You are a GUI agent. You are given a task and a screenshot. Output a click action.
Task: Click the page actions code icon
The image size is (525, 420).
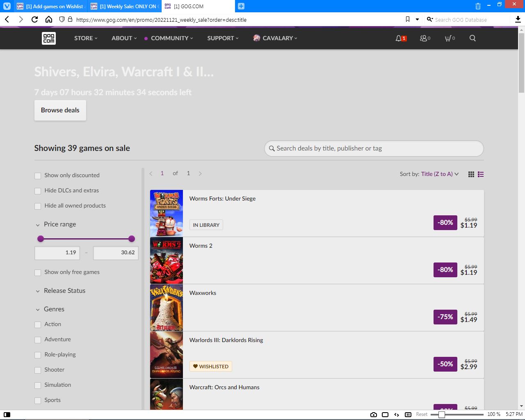(397, 415)
